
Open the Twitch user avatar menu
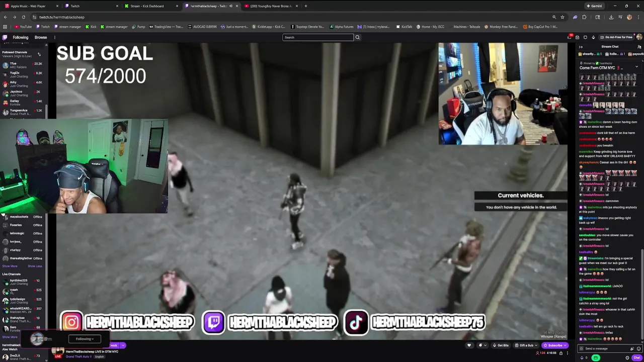[639, 37]
